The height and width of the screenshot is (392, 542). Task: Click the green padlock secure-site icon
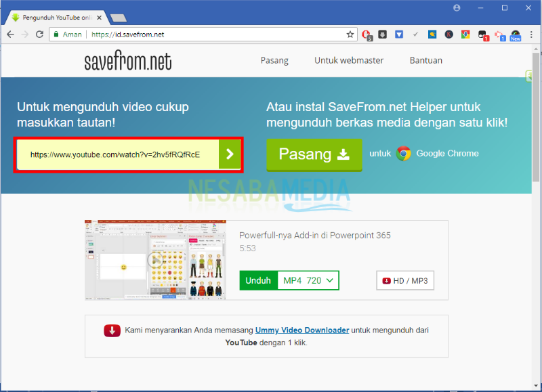(x=56, y=35)
